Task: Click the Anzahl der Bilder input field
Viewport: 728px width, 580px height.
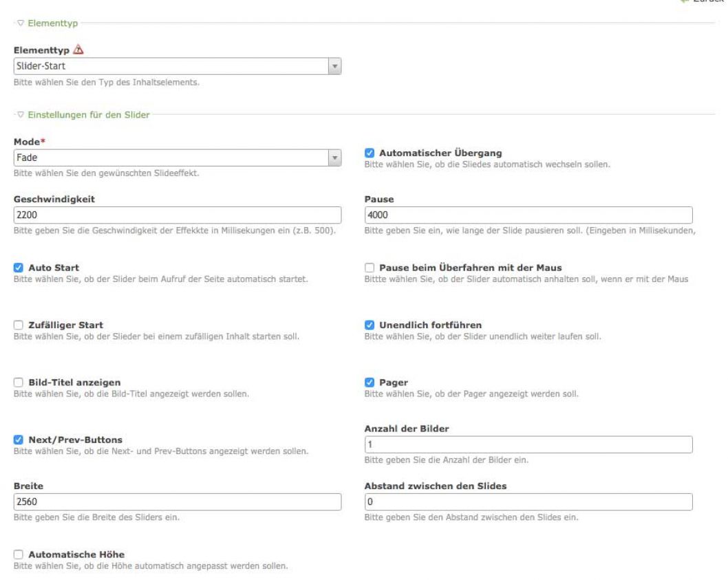Action: 528,446
